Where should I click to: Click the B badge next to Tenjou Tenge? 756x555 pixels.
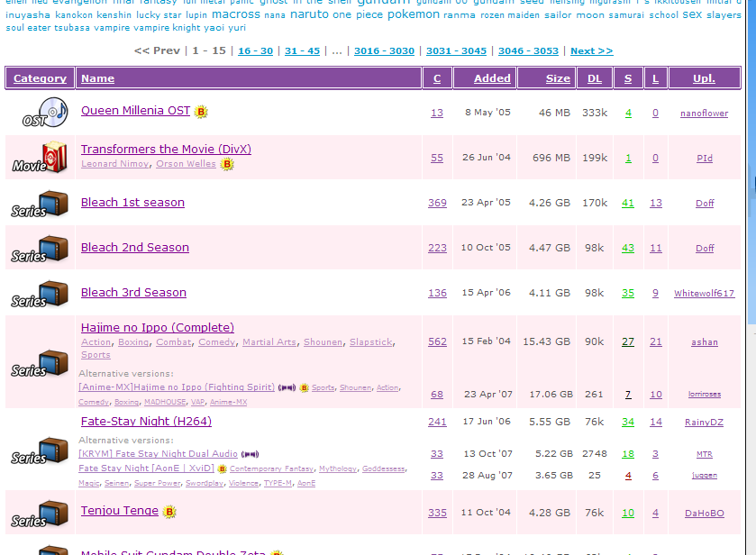tap(169, 512)
